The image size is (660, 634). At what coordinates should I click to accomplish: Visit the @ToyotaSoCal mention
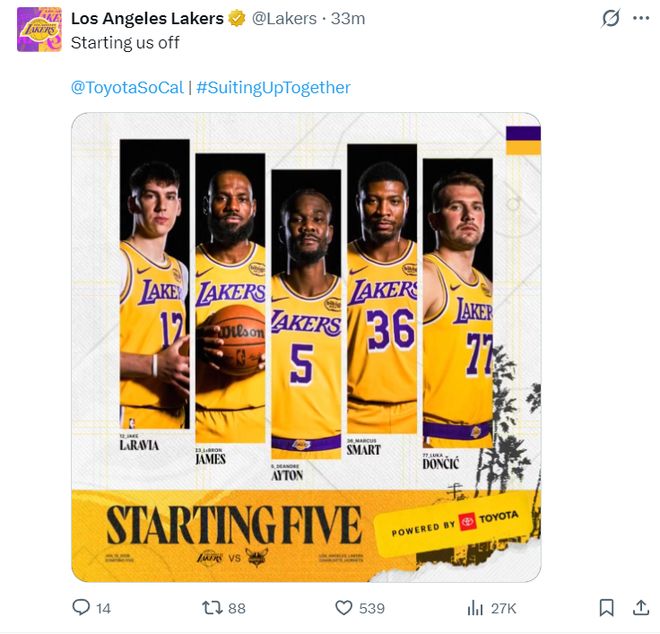127,87
